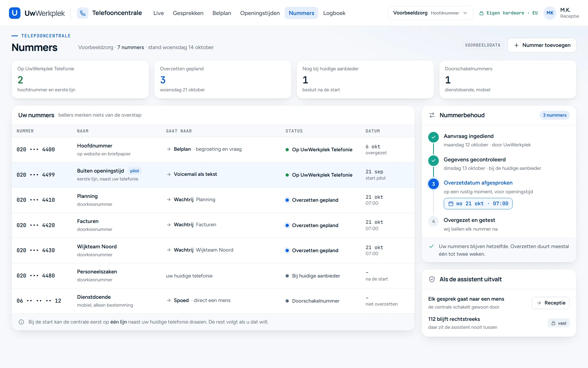The width and height of the screenshot is (588, 368).
Task: Click the blue step 3 circle
Action: pos(433,184)
